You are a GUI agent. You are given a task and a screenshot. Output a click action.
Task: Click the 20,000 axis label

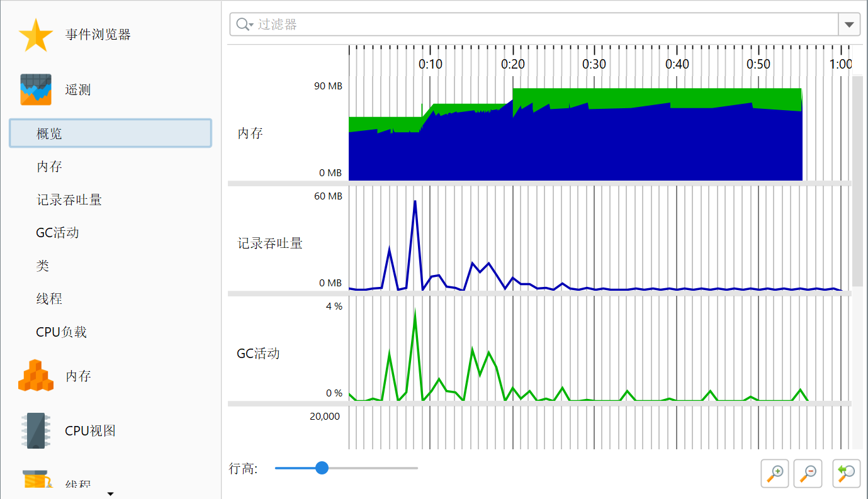pos(324,417)
